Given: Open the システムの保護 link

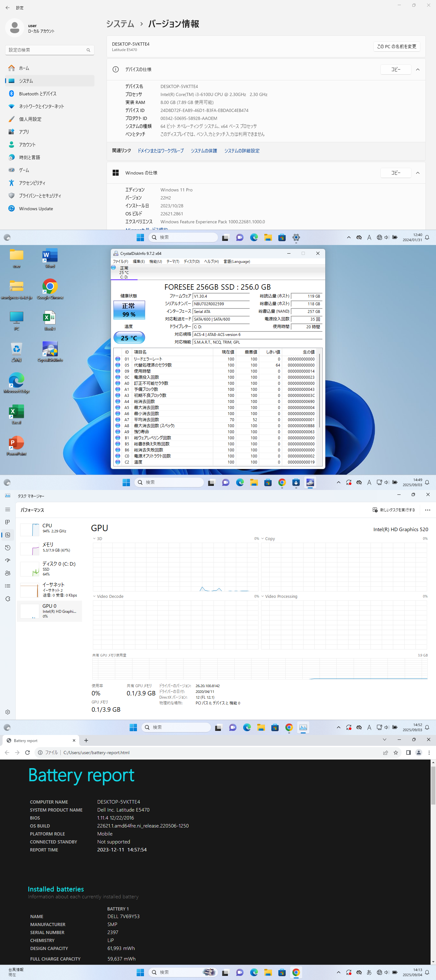Looking at the screenshot, I should [204, 151].
